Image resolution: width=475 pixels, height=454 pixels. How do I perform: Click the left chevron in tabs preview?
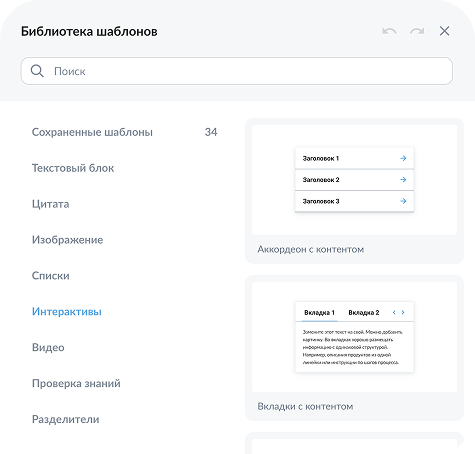(x=394, y=312)
